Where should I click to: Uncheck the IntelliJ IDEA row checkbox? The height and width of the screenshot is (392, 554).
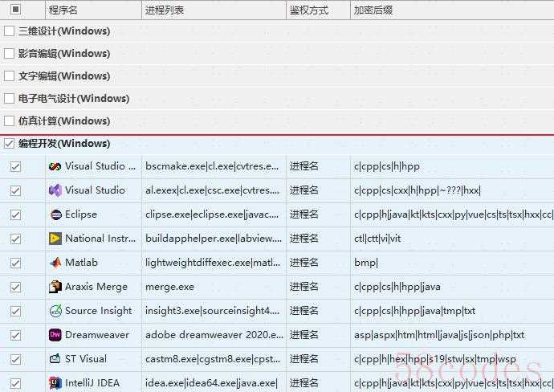[x=15, y=383]
